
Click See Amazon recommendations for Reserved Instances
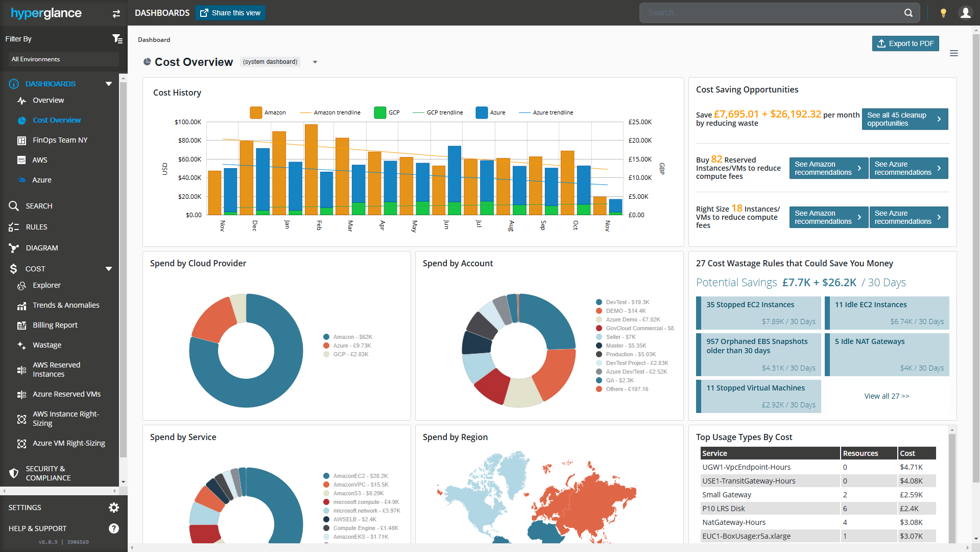[828, 168]
